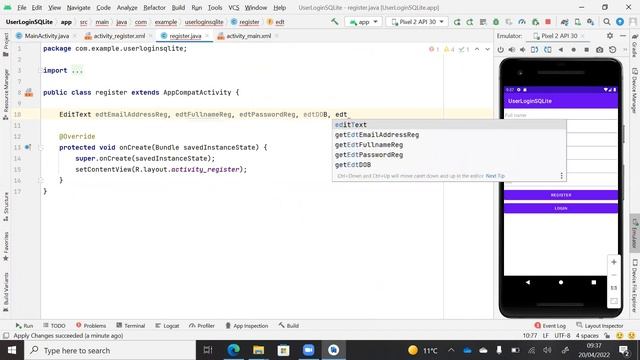
Task: Click the emulator Volume Up icon
Action: [512, 50]
